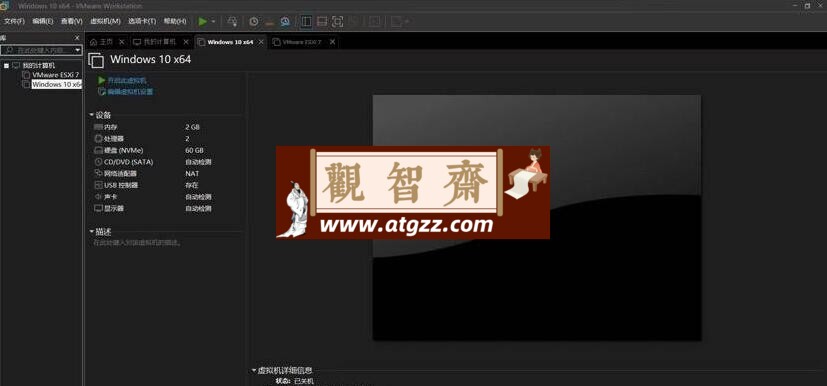The height and width of the screenshot is (386, 827).
Task: Open the 虚拟机(M) menu
Action: point(105,21)
